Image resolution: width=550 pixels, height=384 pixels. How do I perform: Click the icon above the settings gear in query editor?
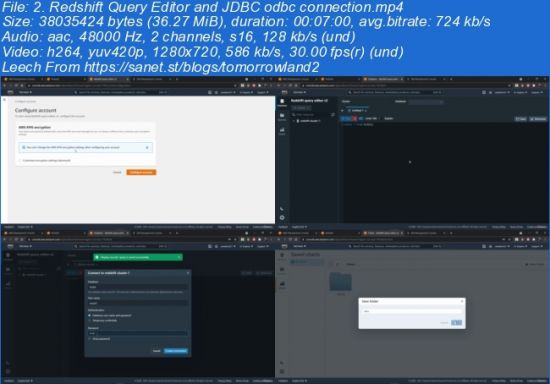282,209
